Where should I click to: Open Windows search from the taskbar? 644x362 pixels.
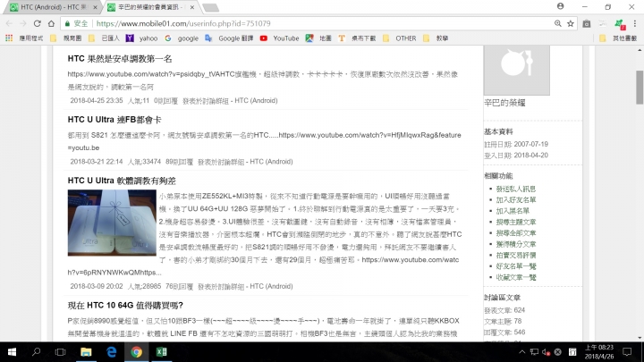36,352
